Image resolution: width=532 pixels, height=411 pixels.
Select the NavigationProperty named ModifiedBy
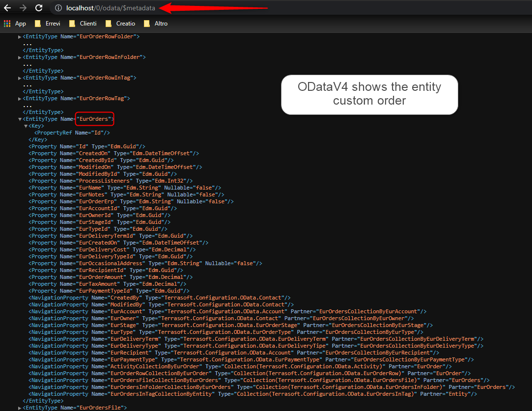[x=161, y=304]
